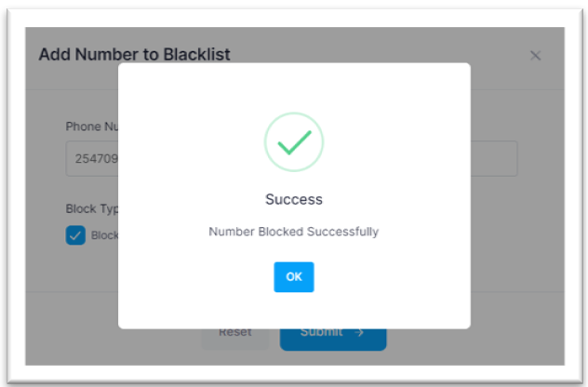Click the Success heading text
Viewport: 588px width, 387px height.
click(294, 199)
